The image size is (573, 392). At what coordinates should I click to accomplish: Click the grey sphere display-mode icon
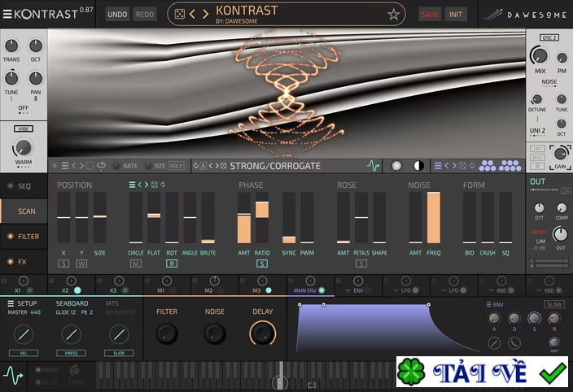(x=396, y=166)
